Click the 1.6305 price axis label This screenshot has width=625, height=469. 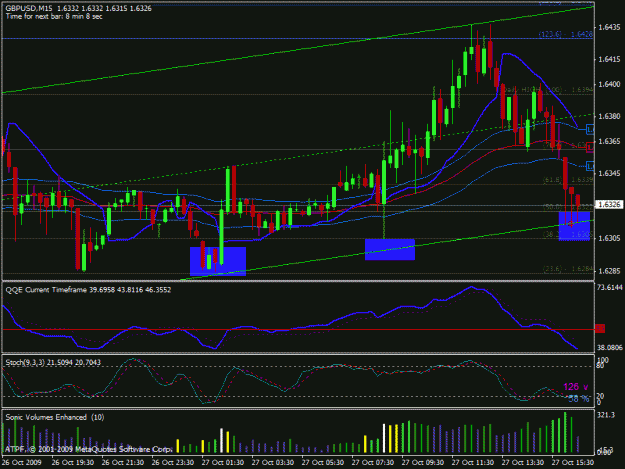(x=609, y=238)
